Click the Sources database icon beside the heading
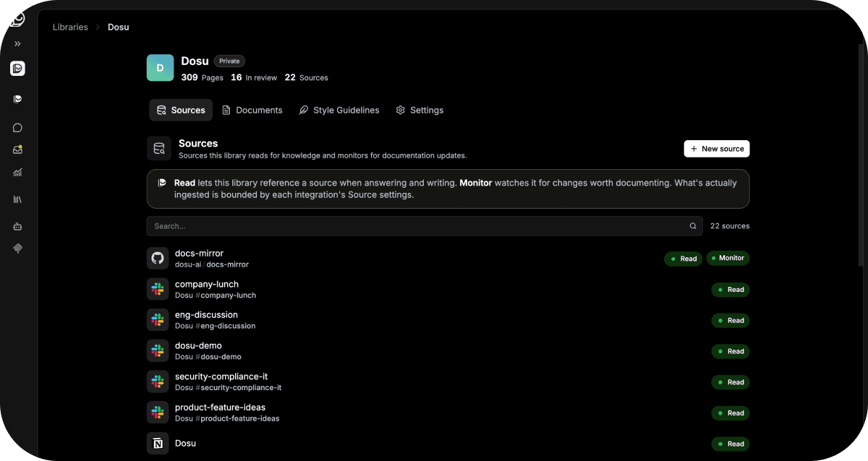 tap(159, 149)
